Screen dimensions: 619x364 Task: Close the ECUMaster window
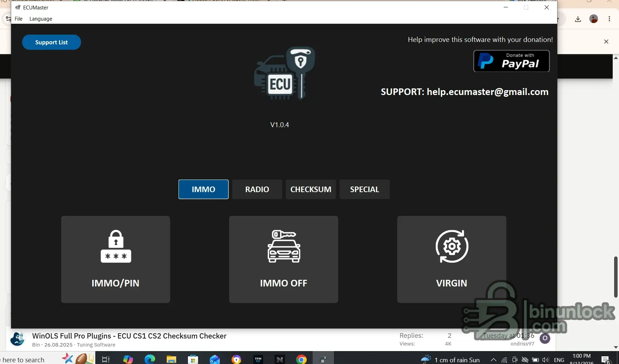pos(547,7)
